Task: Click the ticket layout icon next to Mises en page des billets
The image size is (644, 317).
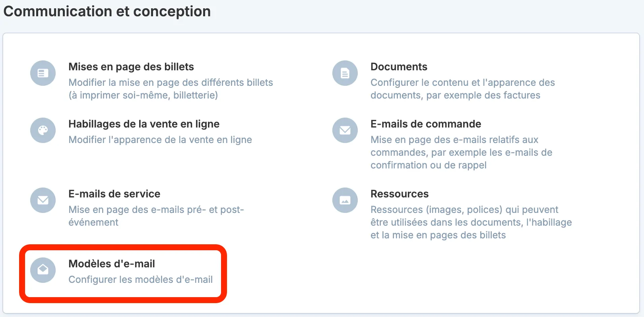Action: click(43, 73)
